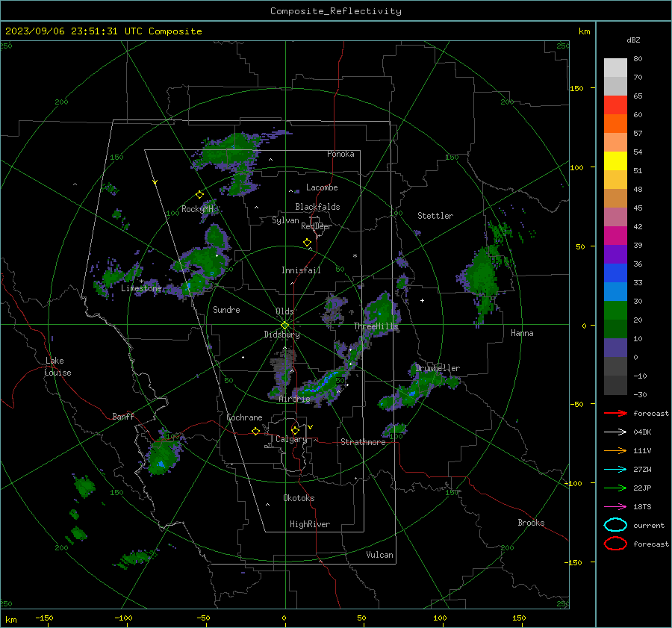Click the RedDeer city label
The height and width of the screenshot is (628, 672).
tap(317, 226)
